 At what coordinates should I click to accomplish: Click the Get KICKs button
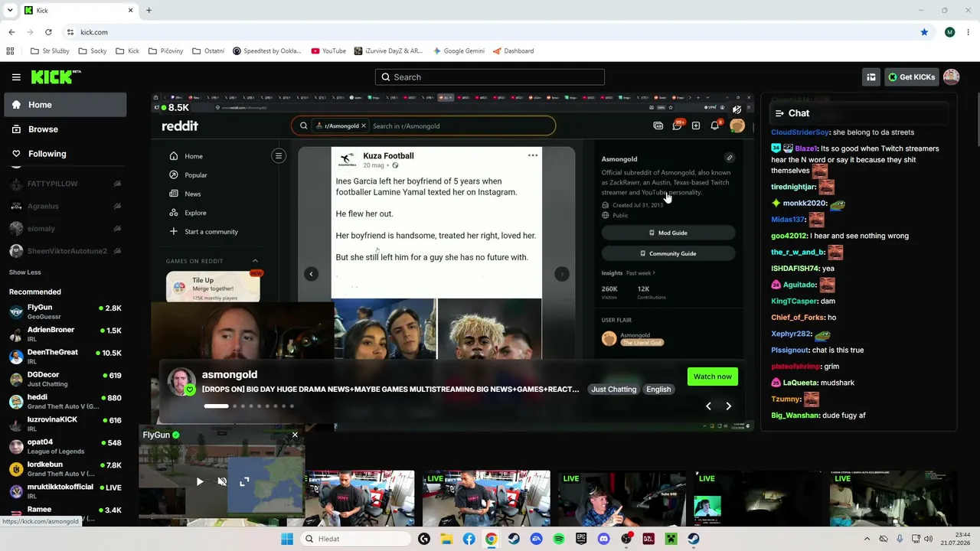[911, 77]
